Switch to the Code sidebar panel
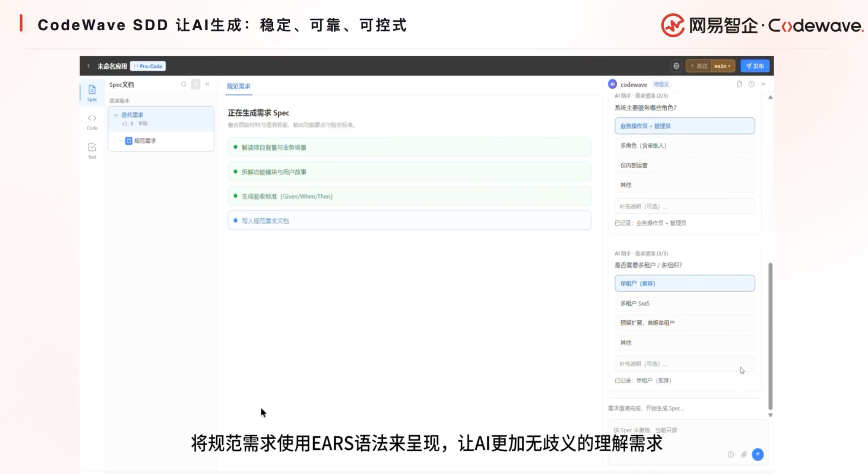This screenshot has width=868, height=474. [92, 122]
